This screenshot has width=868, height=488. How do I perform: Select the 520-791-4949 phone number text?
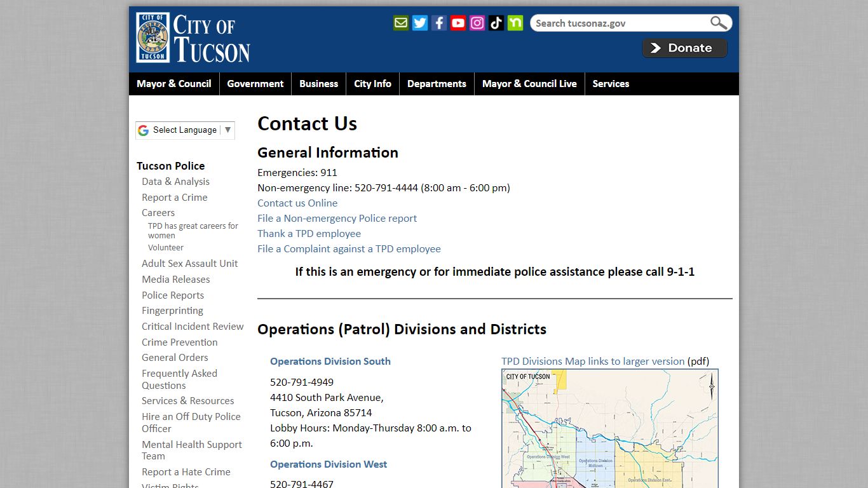pyautogui.click(x=302, y=383)
